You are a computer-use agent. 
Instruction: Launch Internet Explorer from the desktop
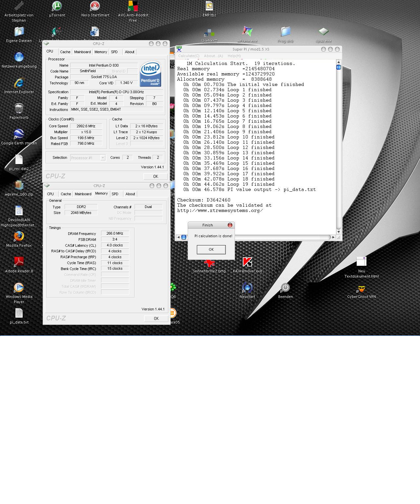point(19,86)
